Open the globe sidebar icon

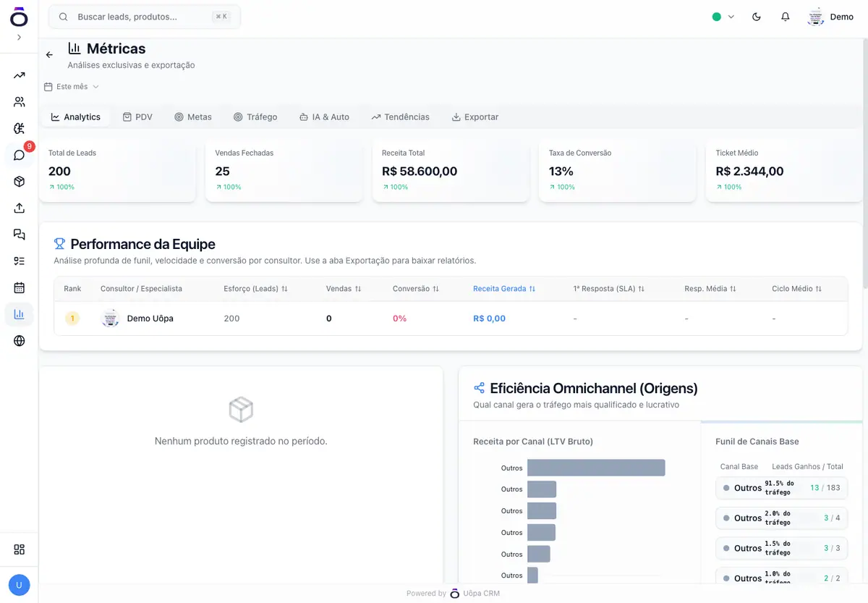click(x=19, y=340)
